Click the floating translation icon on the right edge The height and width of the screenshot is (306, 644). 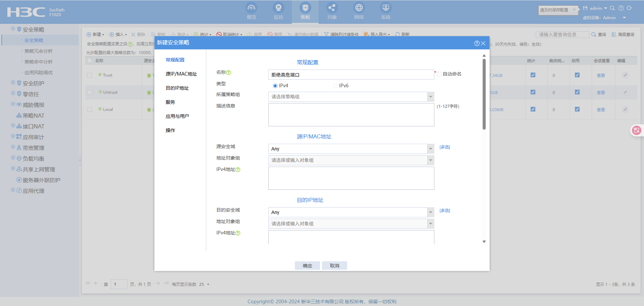pos(636,130)
